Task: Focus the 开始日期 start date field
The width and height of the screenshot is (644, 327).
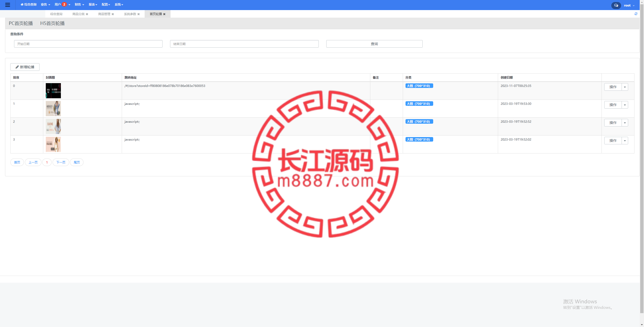Action: pos(88,44)
